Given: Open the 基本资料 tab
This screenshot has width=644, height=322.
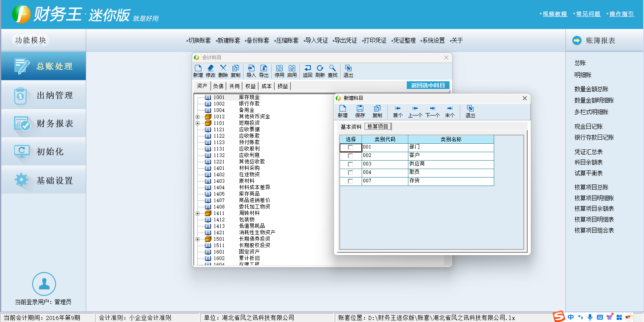Looking at the screenshot, I should (x=351, y=127).
